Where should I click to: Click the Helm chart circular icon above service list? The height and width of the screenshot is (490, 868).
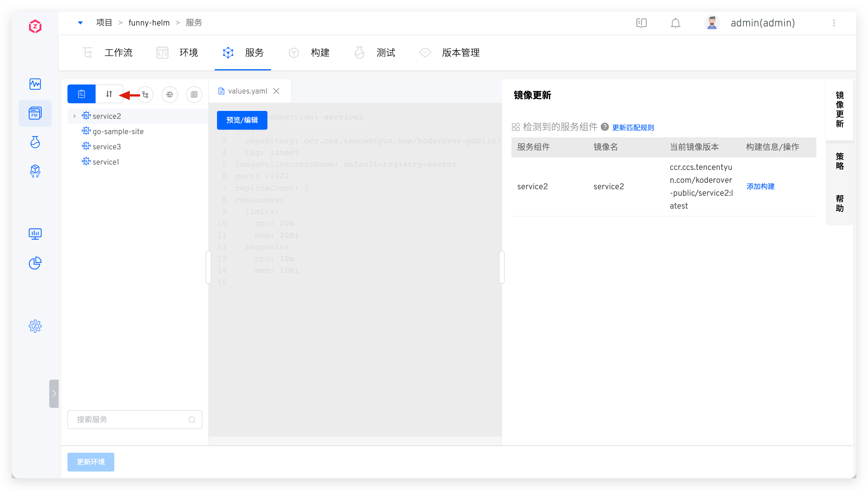pyautogui.click(x=170, y=94)
